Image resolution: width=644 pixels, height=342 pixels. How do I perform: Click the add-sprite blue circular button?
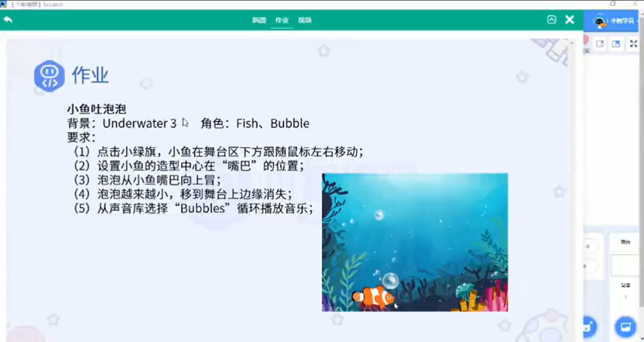(588, 327)
